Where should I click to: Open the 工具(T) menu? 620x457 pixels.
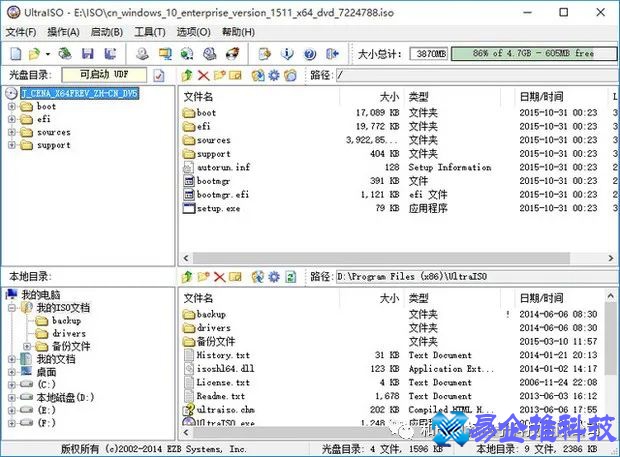pyautogui.click(x=150, y=32)
